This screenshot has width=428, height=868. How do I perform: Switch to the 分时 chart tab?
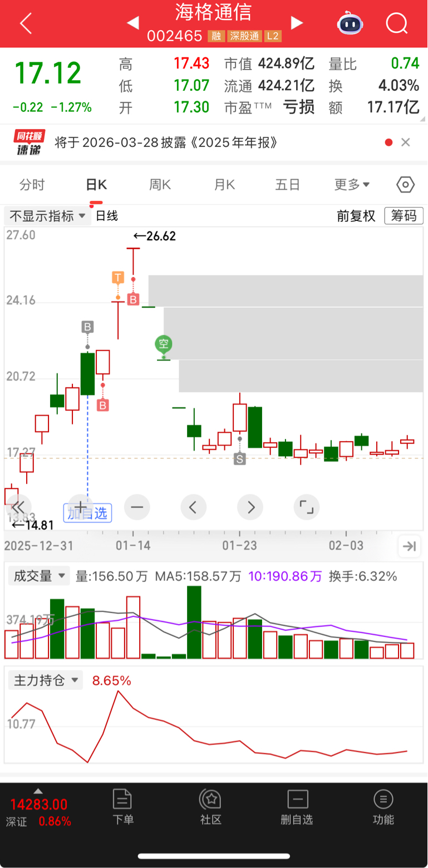point(32,185)
